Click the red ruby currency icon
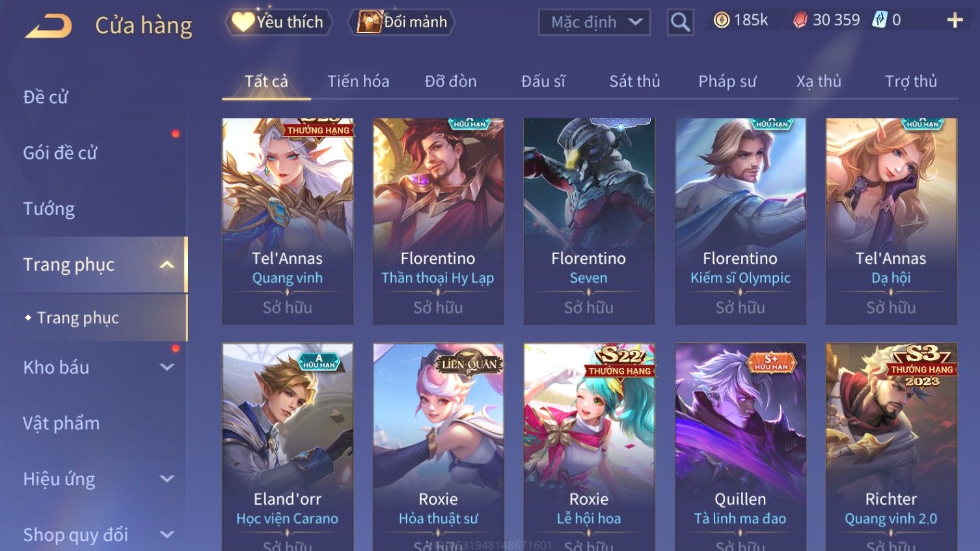 800,21
